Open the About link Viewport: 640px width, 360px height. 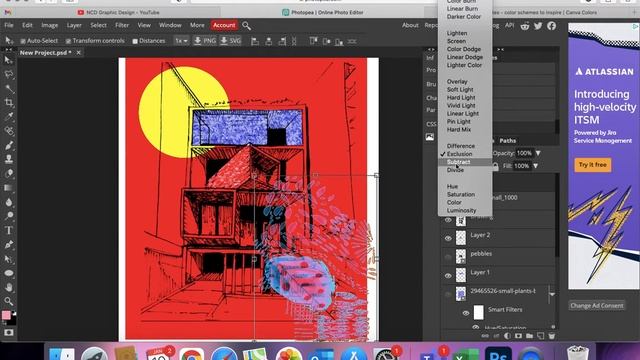click(410, 25)
